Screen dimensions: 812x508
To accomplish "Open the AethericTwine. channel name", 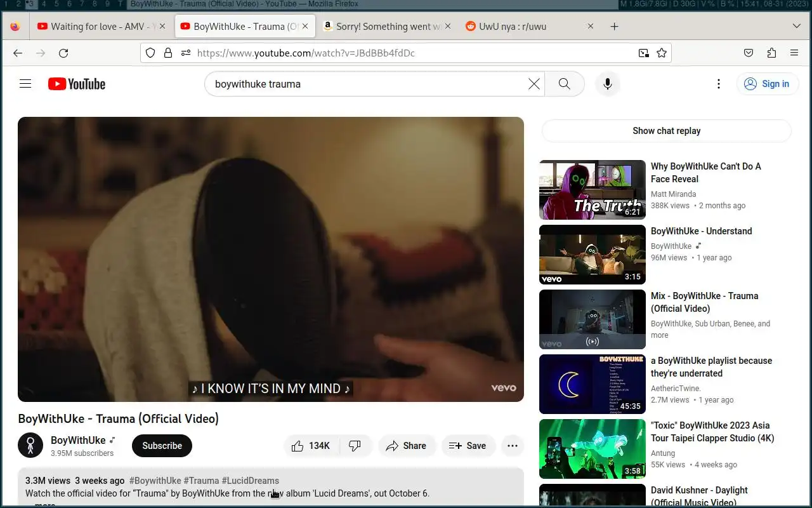I will coord(676,389).
